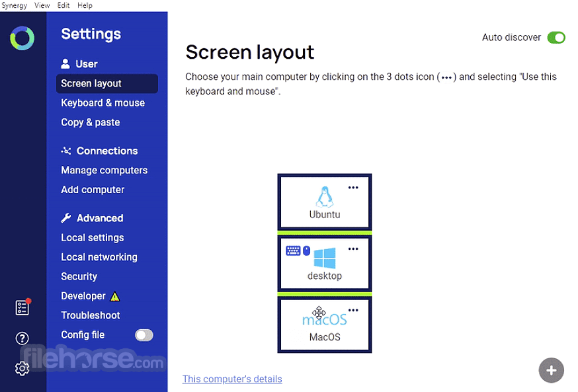This screenshot has height=392, width=578.
Task: Open Local settings page
Action: point(93,237)
